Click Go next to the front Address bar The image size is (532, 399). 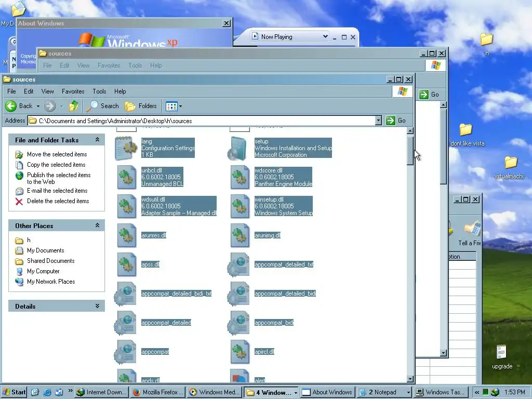(x=396, y=121)
